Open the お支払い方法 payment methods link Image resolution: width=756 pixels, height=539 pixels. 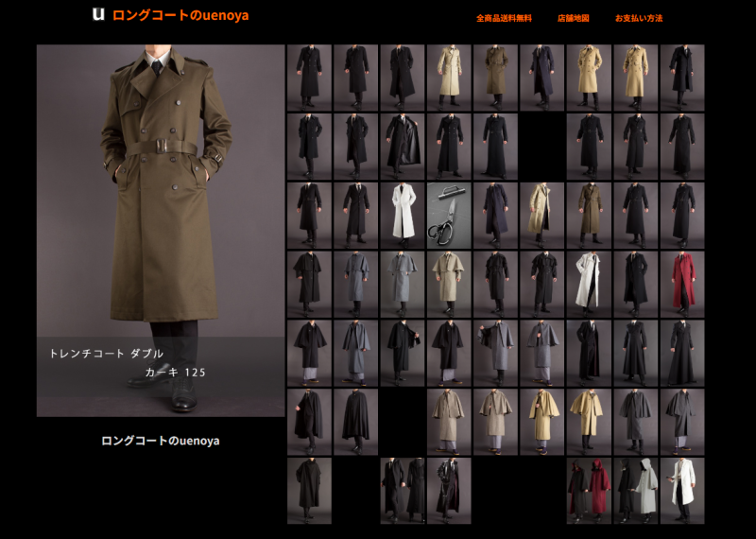point(639,18)
